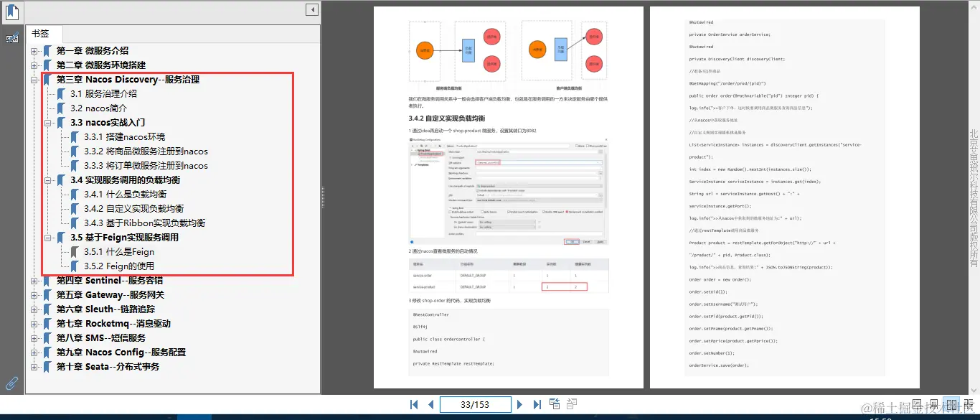Collapse the 3.4 实现服务调用的负载均衡 node

[x=48, y=180]
